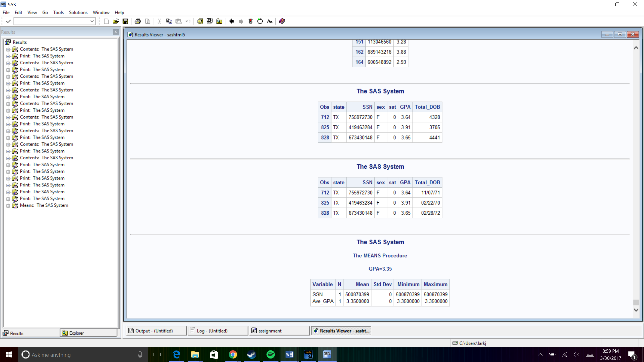This screenshot has height=362, width=644.
Task: Open the Fonts settings via Aa icon
Action: [x=269, y=21]
